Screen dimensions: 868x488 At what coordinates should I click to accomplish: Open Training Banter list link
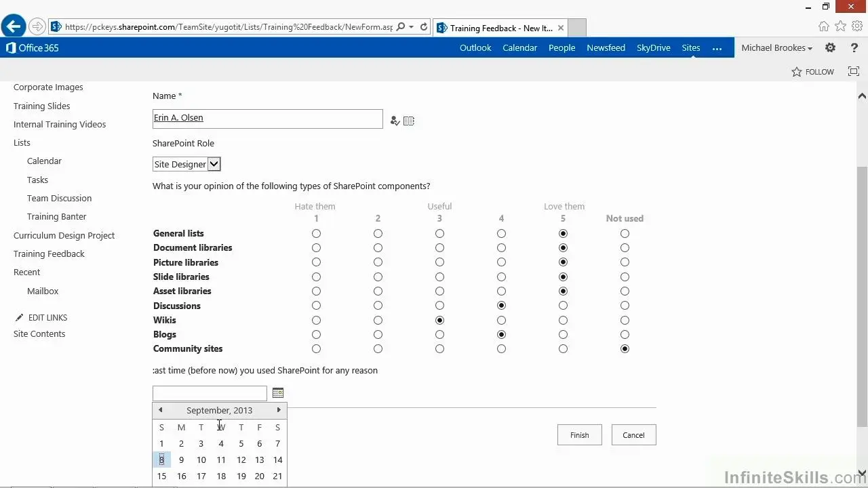coord(56,216)
